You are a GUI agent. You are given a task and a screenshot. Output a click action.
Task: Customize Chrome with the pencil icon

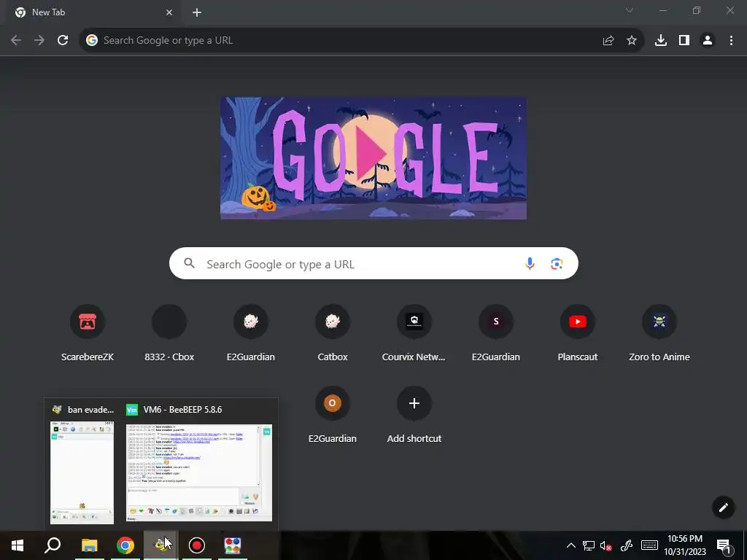click(723, 507)
